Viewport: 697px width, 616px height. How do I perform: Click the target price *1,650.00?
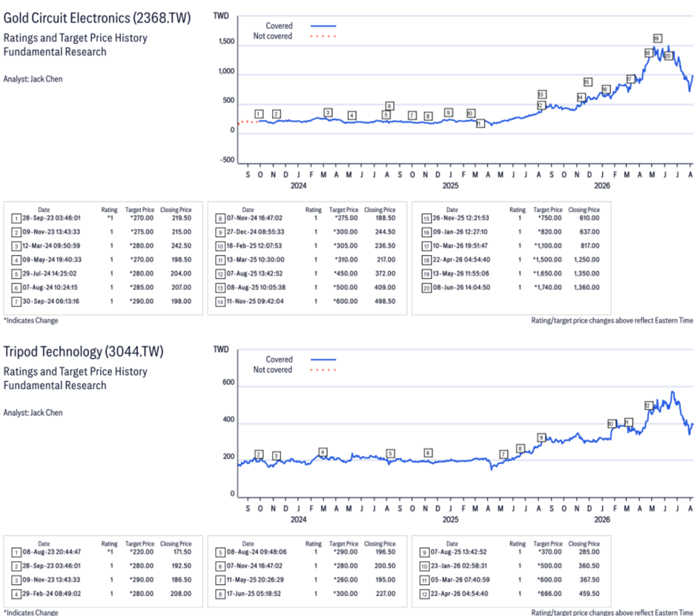[x=548, y=274]
